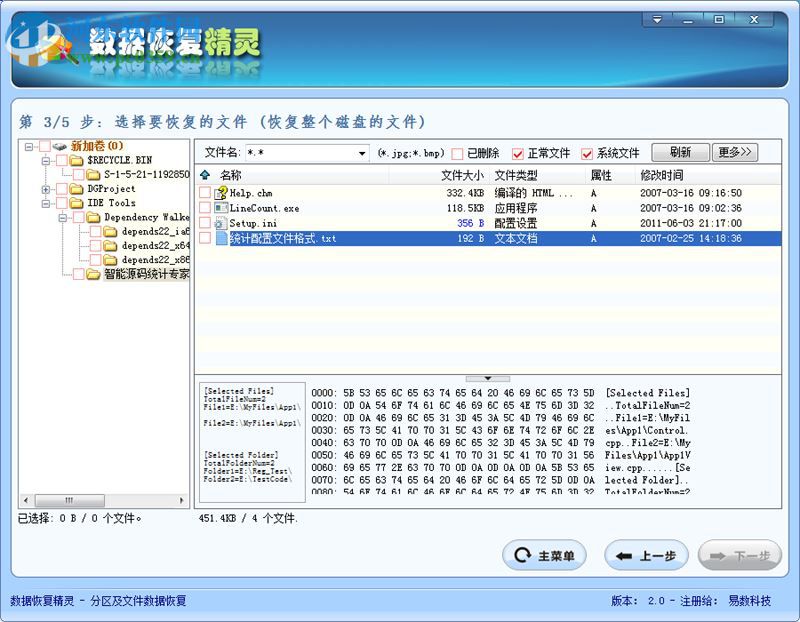The image size is (800, 622).
Task: Check the $RECYCLE.BIN folder checkbox
Action: click(x=62, y=160)
